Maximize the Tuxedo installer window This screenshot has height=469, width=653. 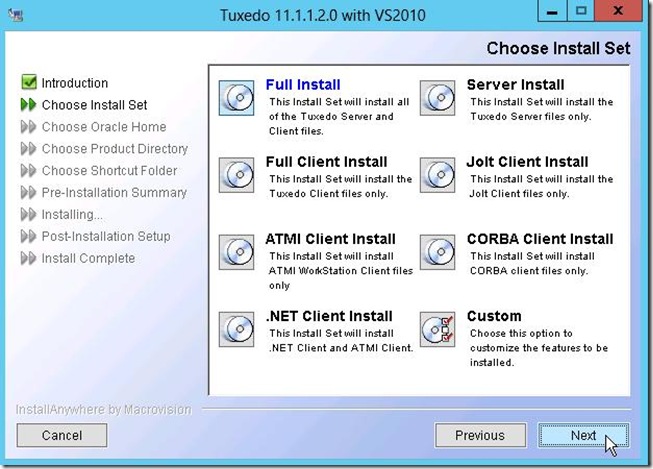(x=581, y=11)
